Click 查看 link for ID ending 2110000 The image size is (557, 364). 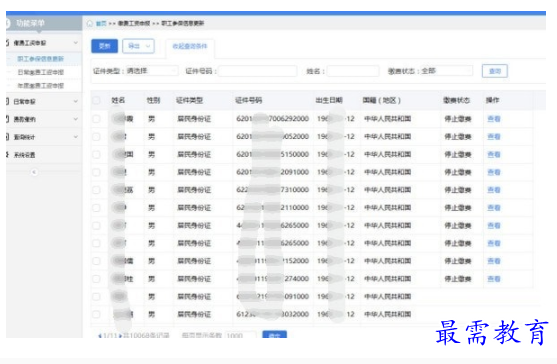point(494,208)
